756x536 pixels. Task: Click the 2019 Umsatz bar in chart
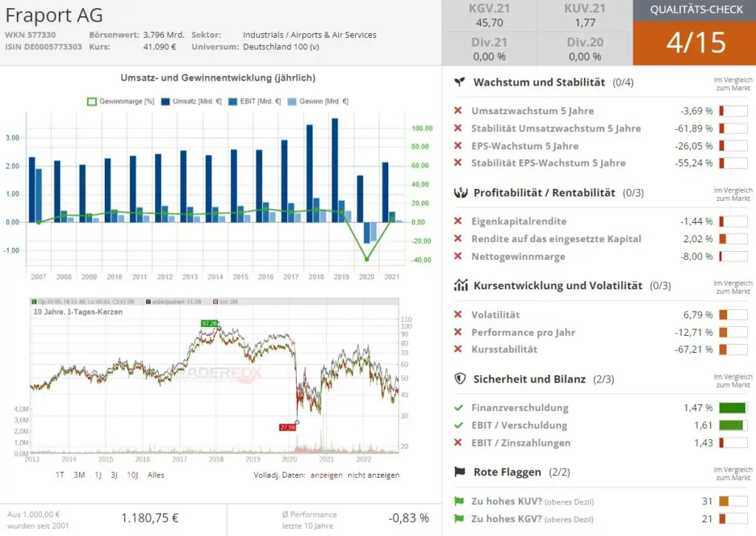[334, 170]
